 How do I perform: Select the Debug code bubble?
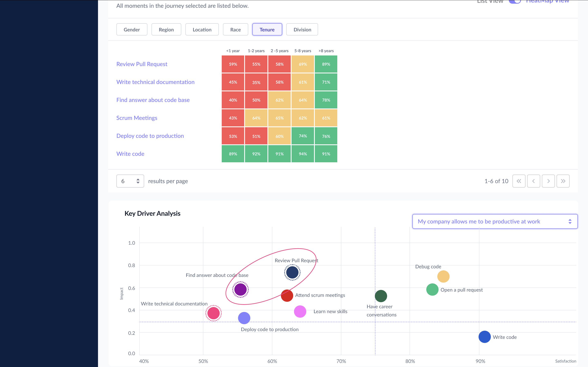click(443, 276)
